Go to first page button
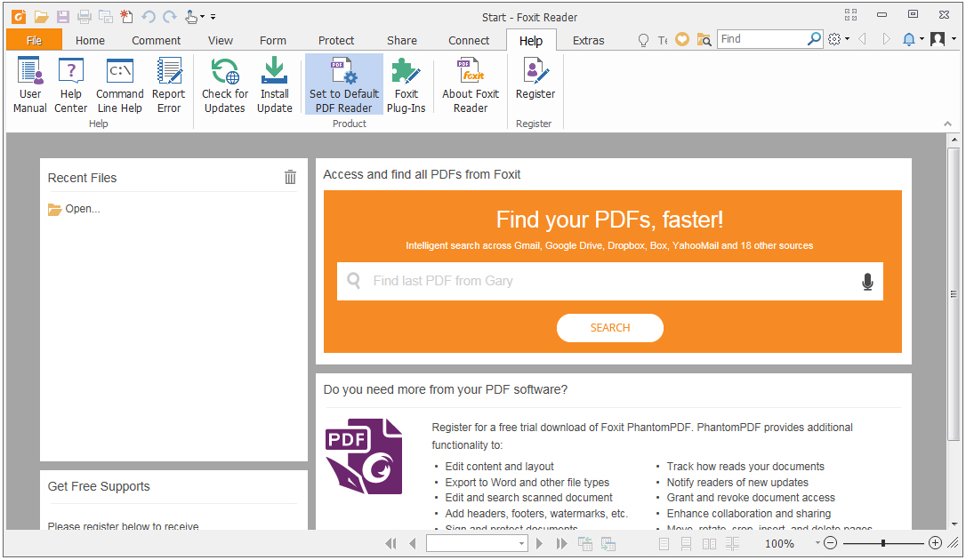 click(390, 543)
